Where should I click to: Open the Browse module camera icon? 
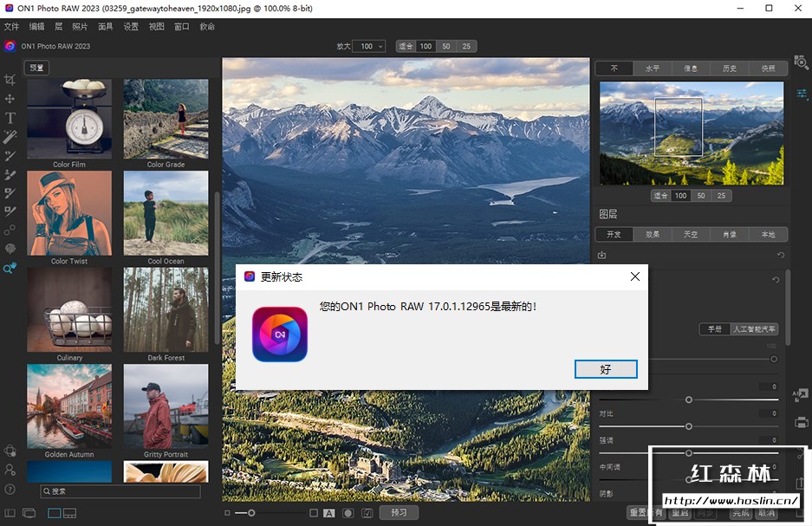(801, 64)
